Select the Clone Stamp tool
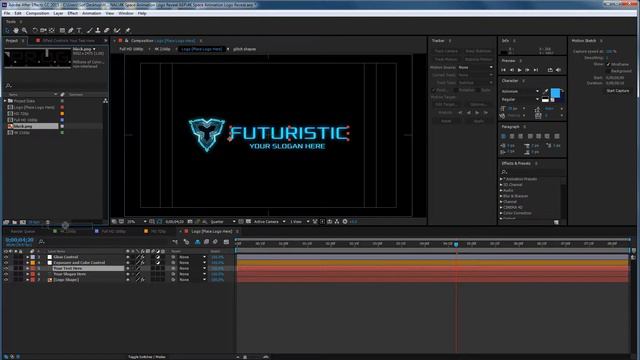Image resolution: width=640 pixels, height=360 pixels. 98,30
